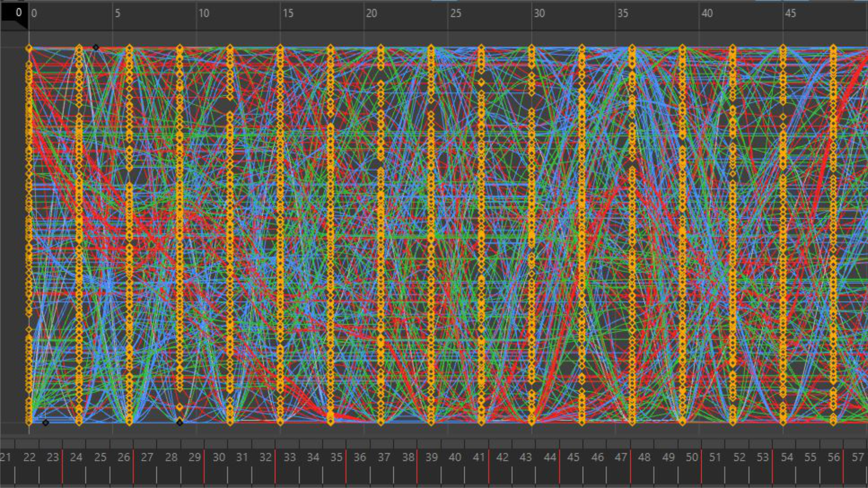Viewport: 868px width, 488px height.
Task: Click graph ruler label 40
Action: pos(707,14)
